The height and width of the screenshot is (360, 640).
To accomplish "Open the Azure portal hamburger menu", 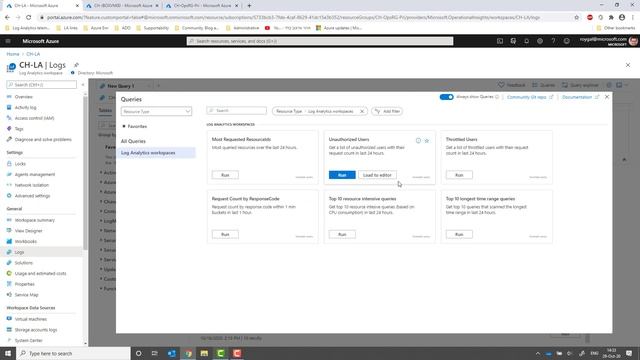I will click(x=8, y=41).
